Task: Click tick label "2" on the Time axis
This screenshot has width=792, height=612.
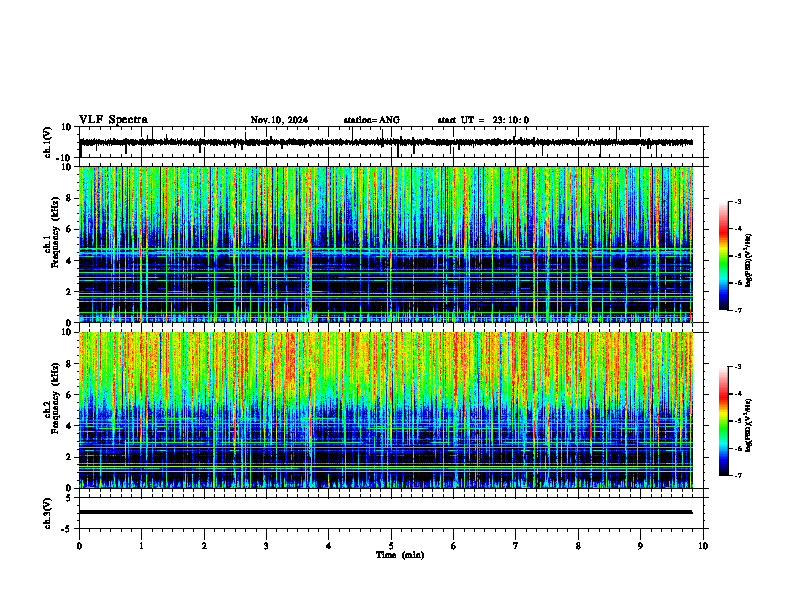Action: click(x=204, y=546)
